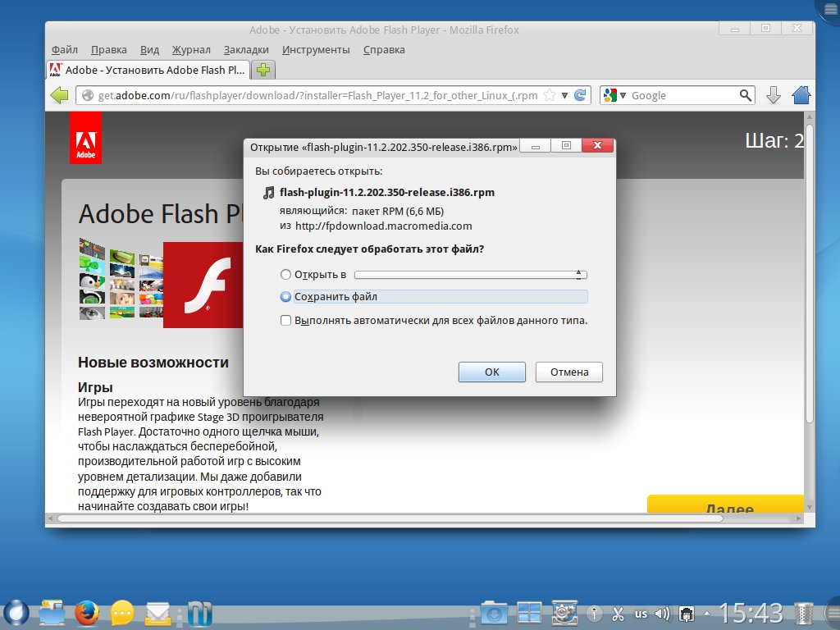Viewport: 840px width, 630px height.
Task: Click the blue M taskbar window icon
Action: [x=199, y=614]
